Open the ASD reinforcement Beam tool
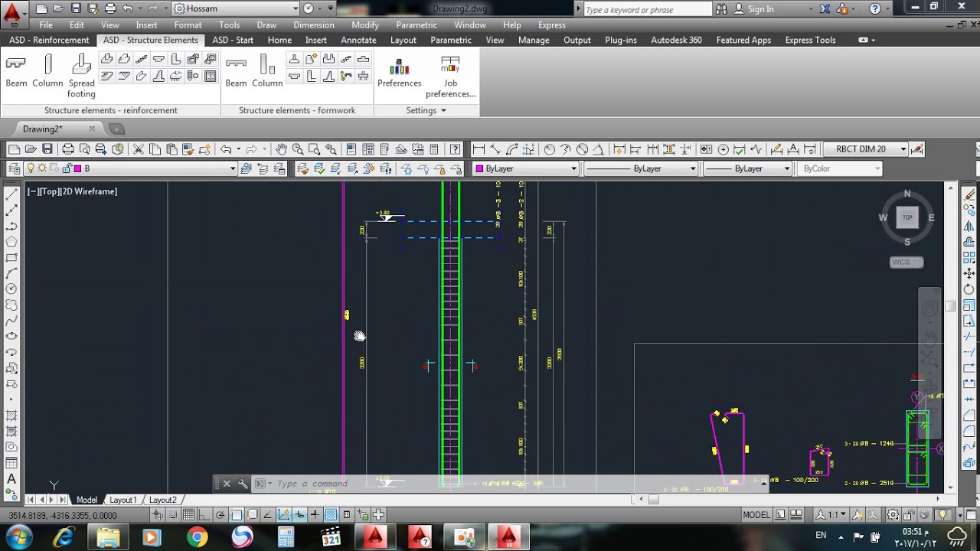 [x=16, y=70]
